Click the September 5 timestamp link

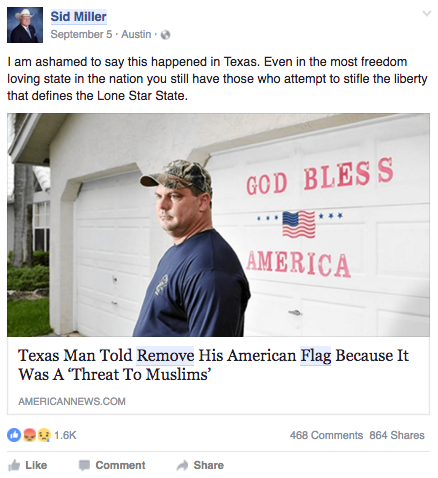tap(81, 34)
